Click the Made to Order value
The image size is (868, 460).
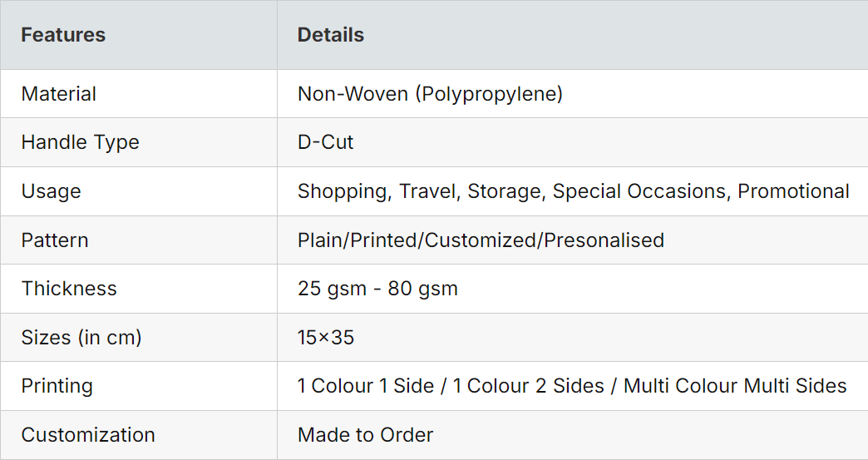[365, 434]
